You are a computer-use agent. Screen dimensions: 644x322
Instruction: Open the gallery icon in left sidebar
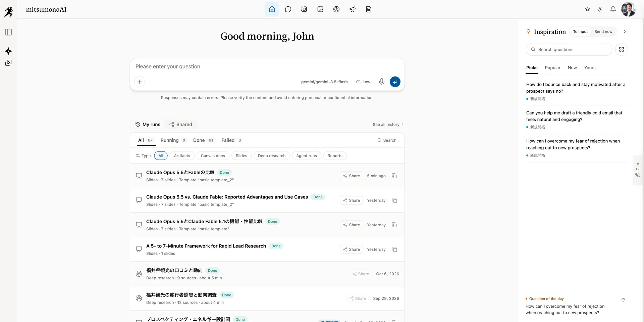[8, 63]
